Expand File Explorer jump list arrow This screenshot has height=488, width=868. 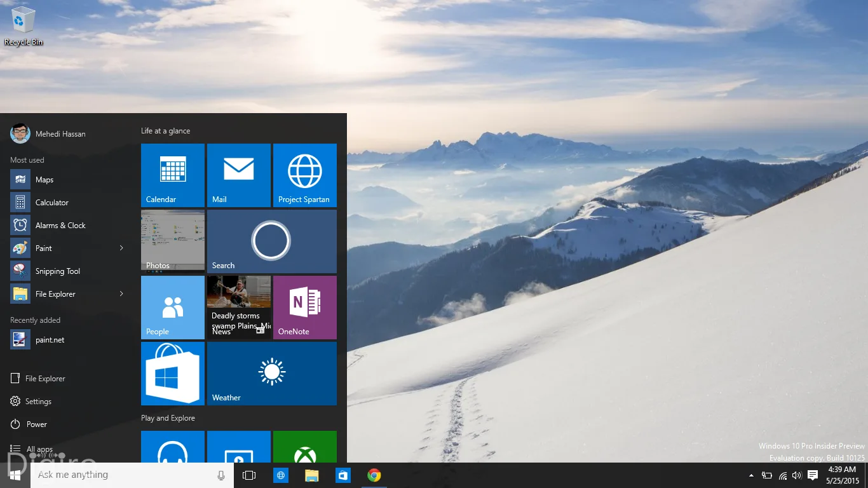coord(121,294)
